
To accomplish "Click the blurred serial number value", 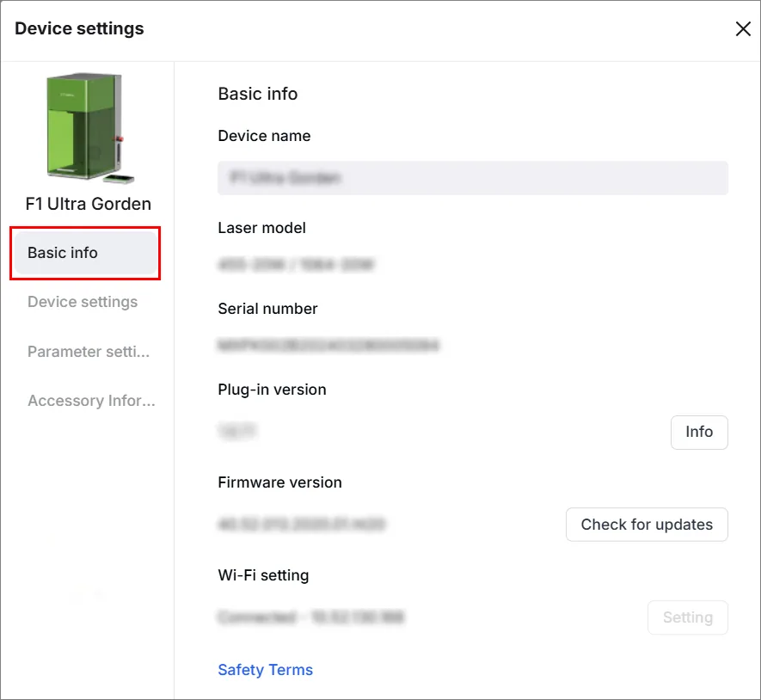I will pos(328,345).
